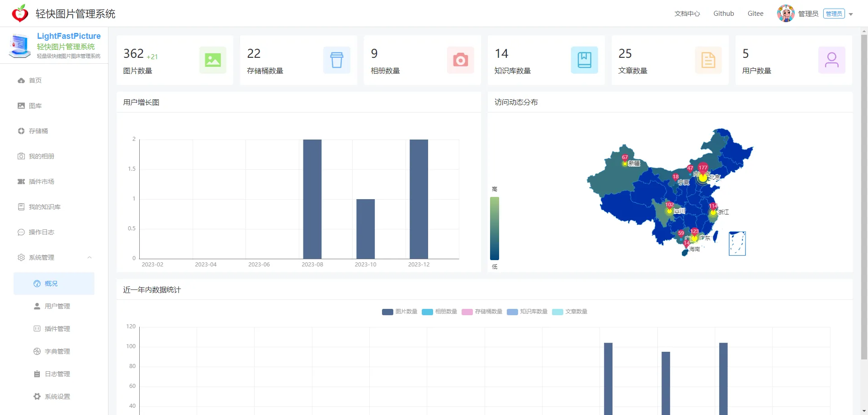868x415 pixels.
Task: Open the 存储桶 menu item
Action: click(x=54, y=131)
